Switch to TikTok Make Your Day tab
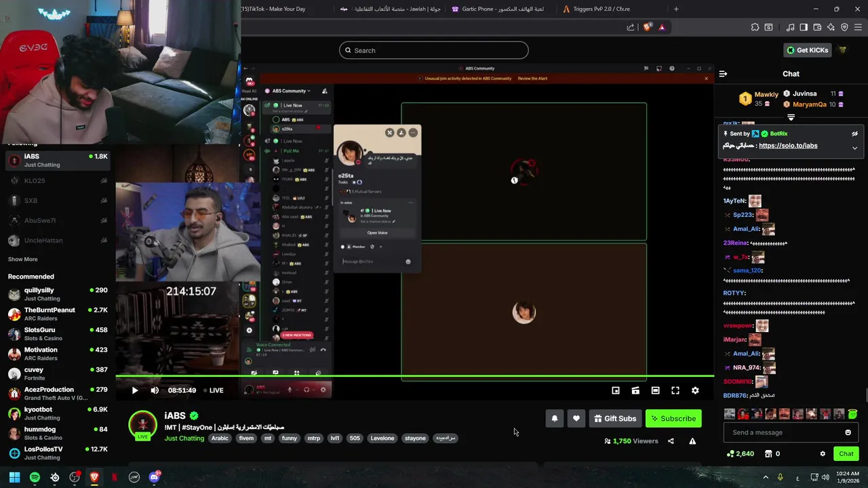 281,9
